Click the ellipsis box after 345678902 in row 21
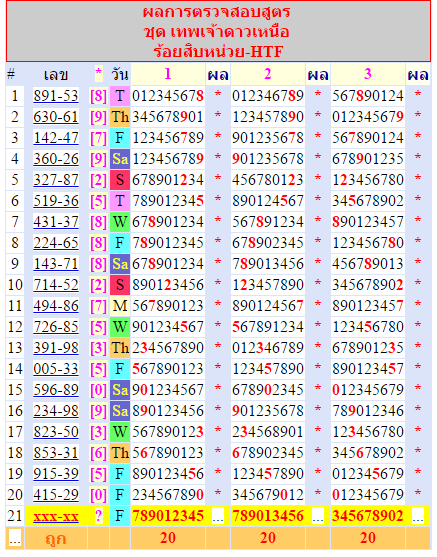This screenshot has height=557, width=437. point(418,516)
